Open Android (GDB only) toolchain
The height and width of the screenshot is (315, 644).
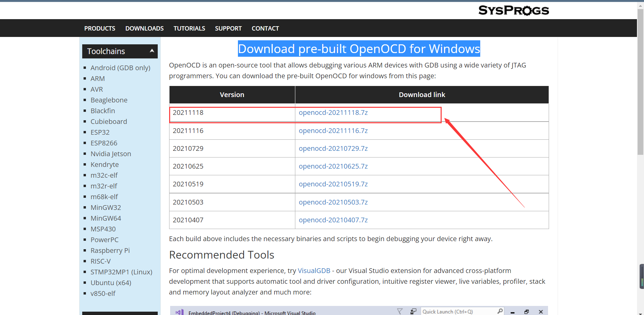[x=120, y=68]
